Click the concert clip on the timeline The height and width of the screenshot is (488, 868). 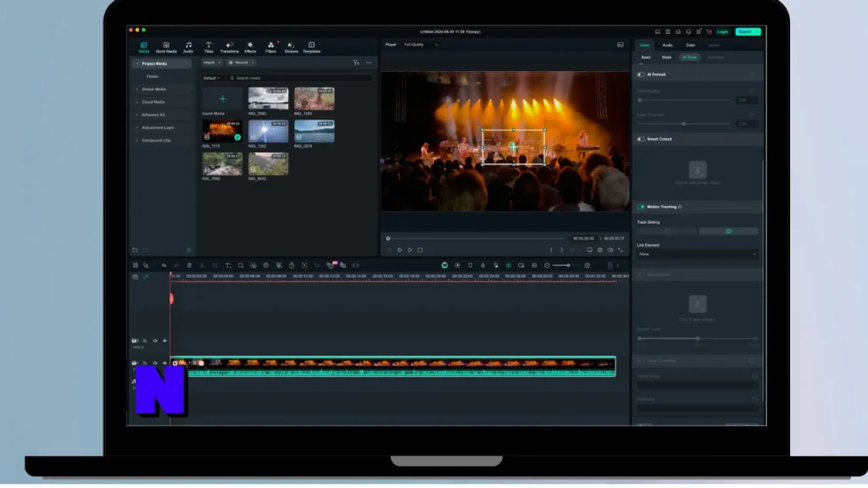(393, 366)
